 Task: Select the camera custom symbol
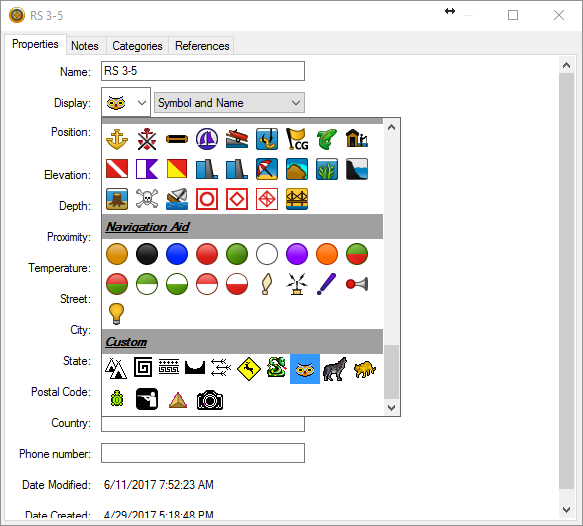click(210, 400)
